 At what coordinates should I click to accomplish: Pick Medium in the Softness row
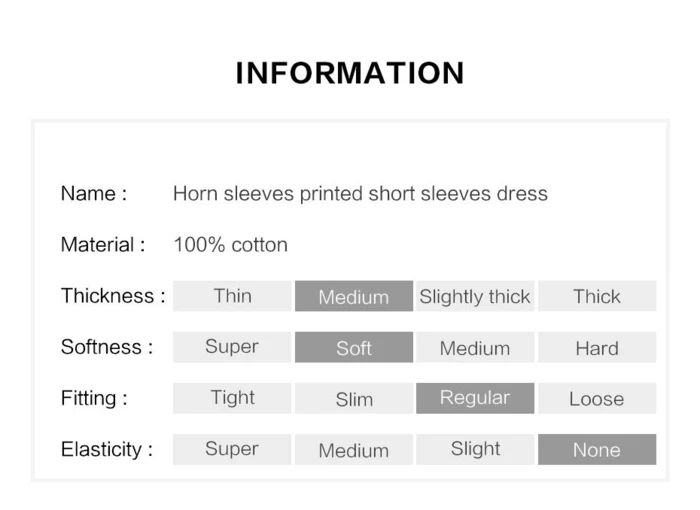(475, 347)
